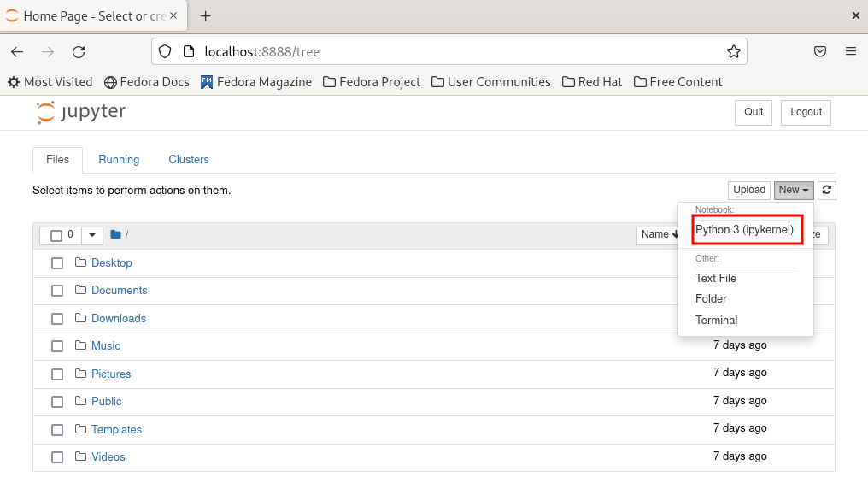Screen dimensions: 868x483
Task: Click the Jupyter logo
Action: (81, 112)
